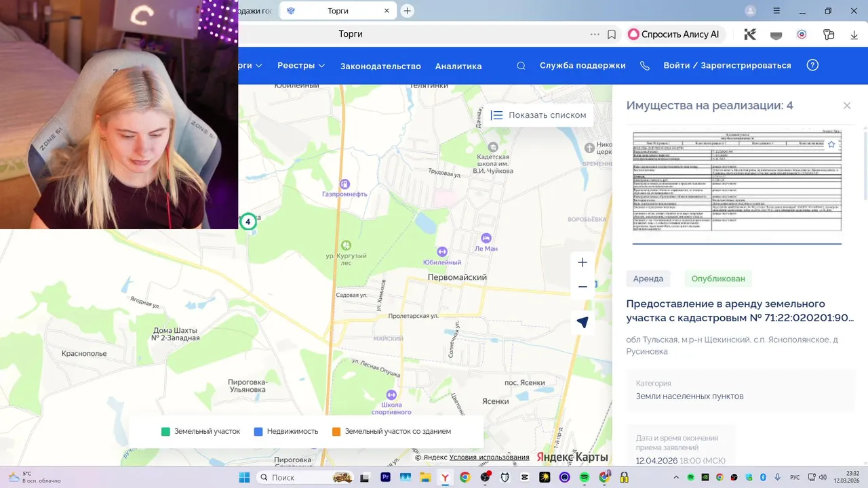Open Yandex Browser in the taskbar
Screen dimensions: 868x488
(445, 477)
